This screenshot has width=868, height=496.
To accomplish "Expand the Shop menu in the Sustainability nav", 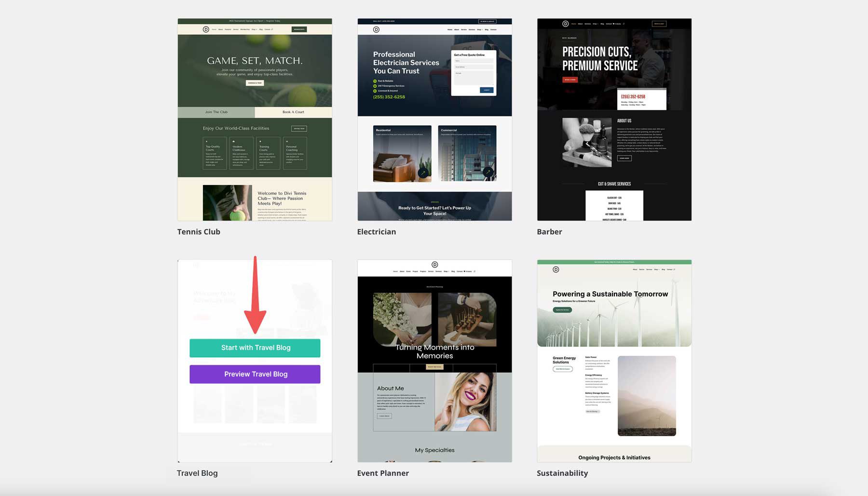I will [657, 269].
